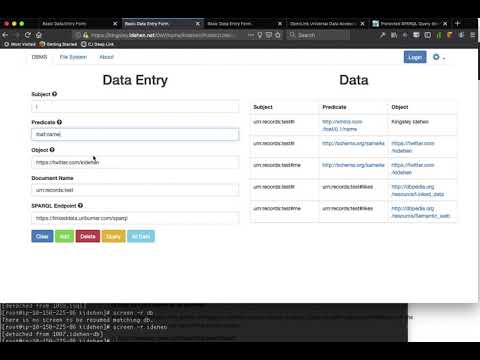Open the settings gear dropdown
This screenshot has width=480, height=360.
tap(439, 57)
